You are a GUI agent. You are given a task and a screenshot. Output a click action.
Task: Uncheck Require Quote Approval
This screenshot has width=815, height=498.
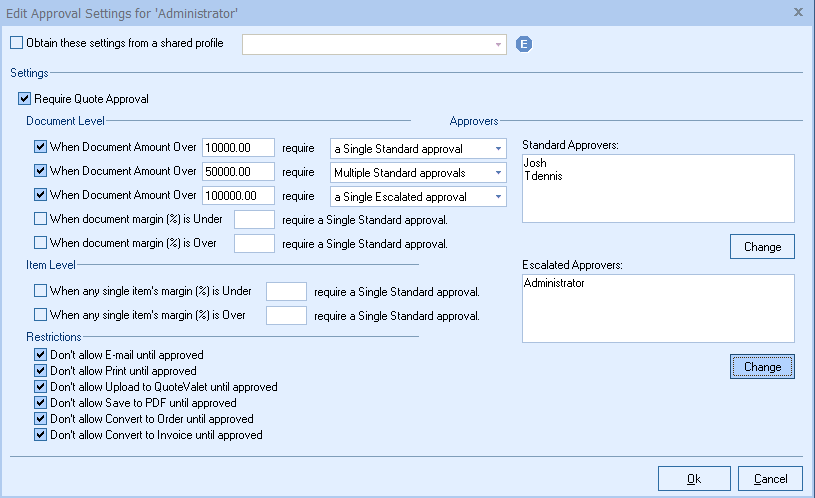click(24, 99)
